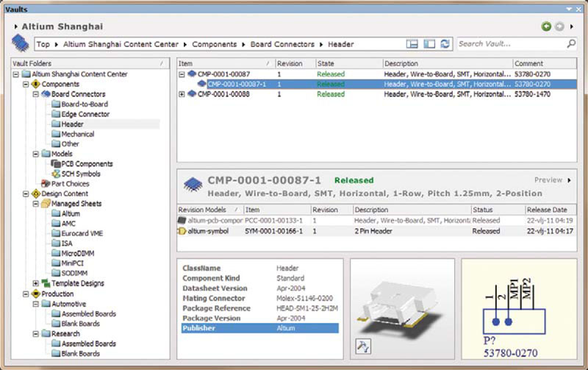Toggle the first panel layout icon in breadcrumb bar
The image size is (588, 370).
pos(412,44)
